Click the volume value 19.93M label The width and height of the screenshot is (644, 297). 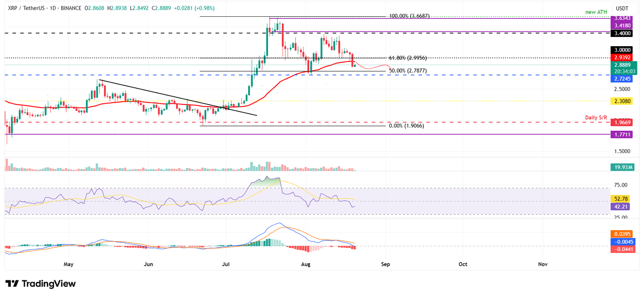622,167
